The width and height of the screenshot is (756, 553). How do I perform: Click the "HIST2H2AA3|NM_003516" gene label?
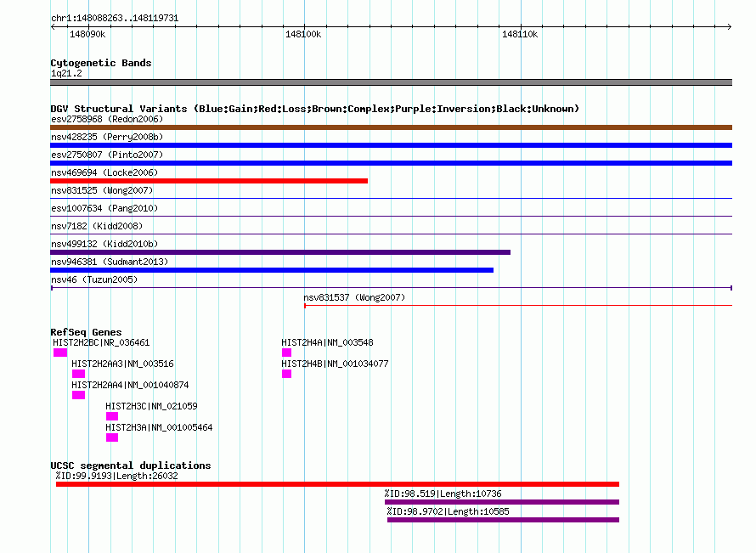(122, 364)
